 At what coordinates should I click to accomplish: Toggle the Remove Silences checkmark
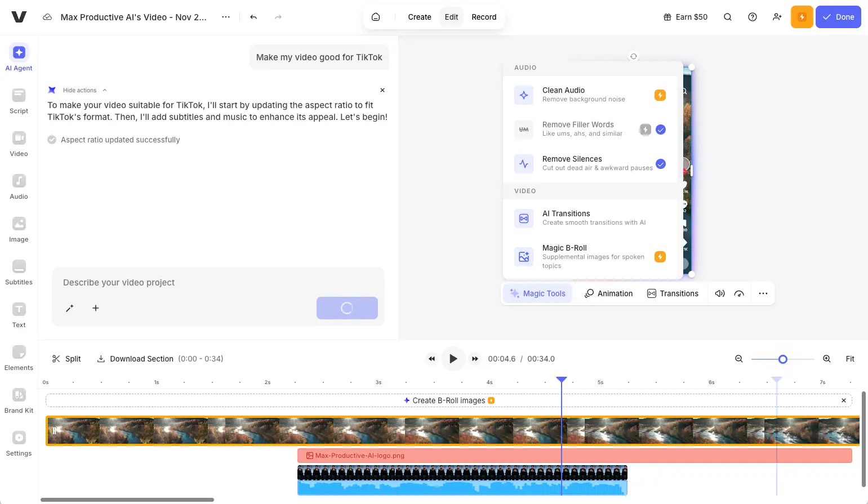point(661,164)
